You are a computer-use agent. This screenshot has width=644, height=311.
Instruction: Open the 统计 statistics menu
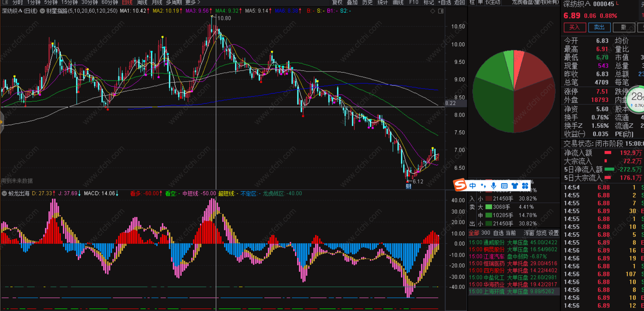click(382, 2)
